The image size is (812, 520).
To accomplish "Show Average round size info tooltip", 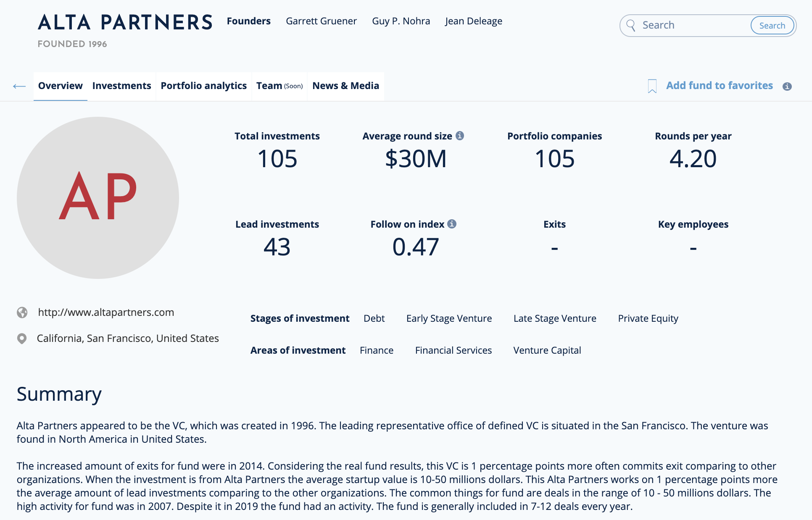I will pyautogui.click(x=460, y=136).
